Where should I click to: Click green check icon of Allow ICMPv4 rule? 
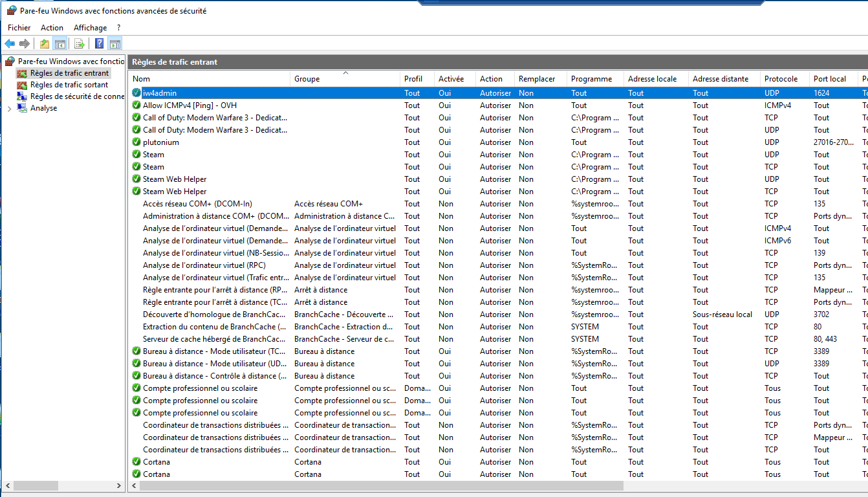[136, 105]
